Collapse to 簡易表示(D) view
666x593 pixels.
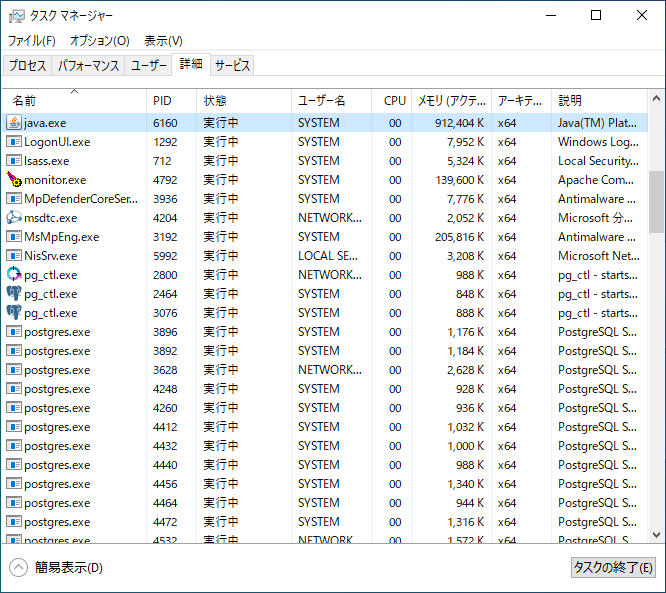coord(56,568)
